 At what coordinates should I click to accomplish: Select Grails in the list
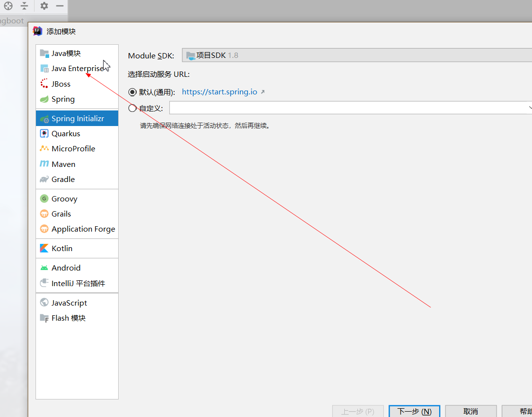pos(77,214)
